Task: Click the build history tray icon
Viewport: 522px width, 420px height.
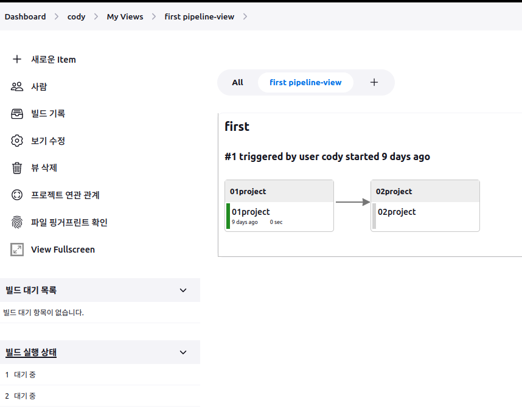Action: click(x=17, y=114)
